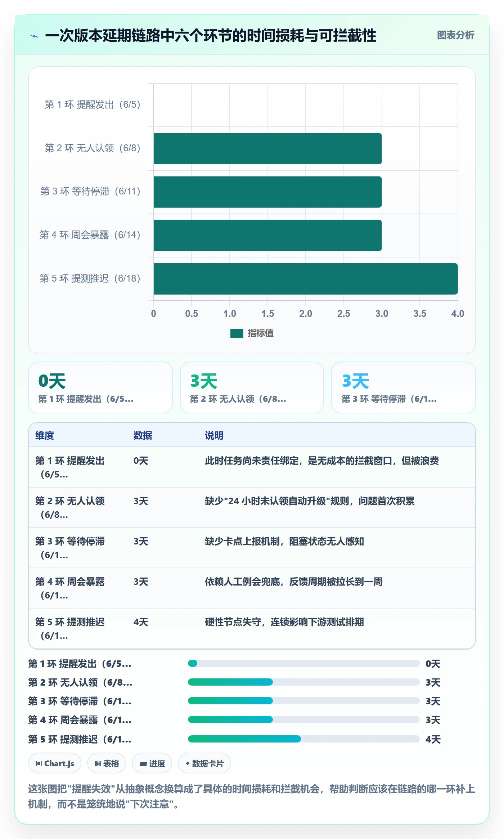This screenshot has width=504, height=839.
Task: Click the 第 5 环 提测推迟 chart bar
Action: [x=306, y=279]
